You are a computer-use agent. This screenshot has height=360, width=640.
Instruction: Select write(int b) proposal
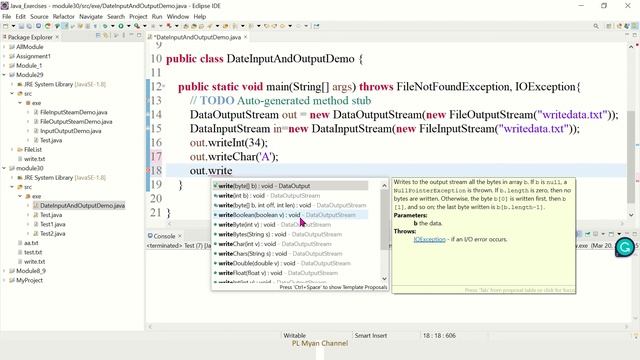[290, 196]
